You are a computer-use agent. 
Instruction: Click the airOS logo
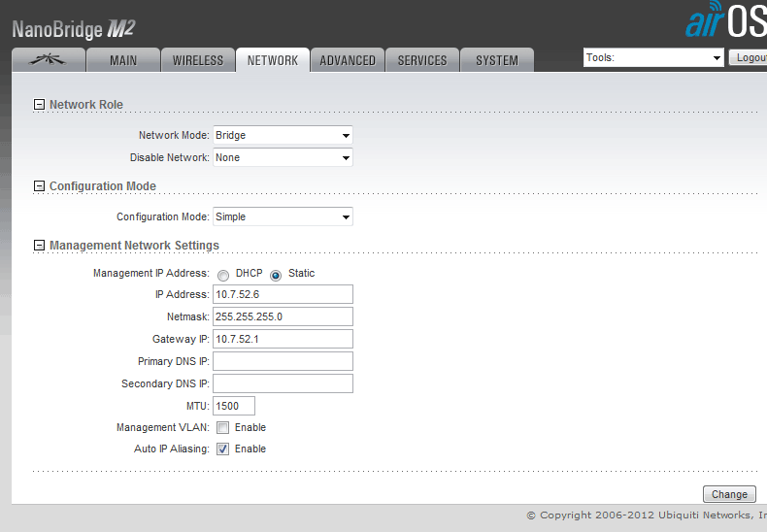(726, 19)
